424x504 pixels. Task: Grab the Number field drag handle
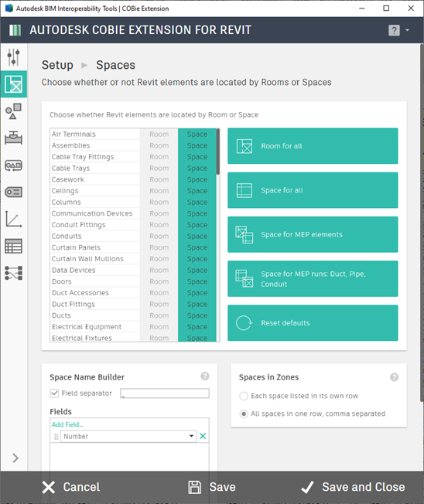[x=56, y=437]
